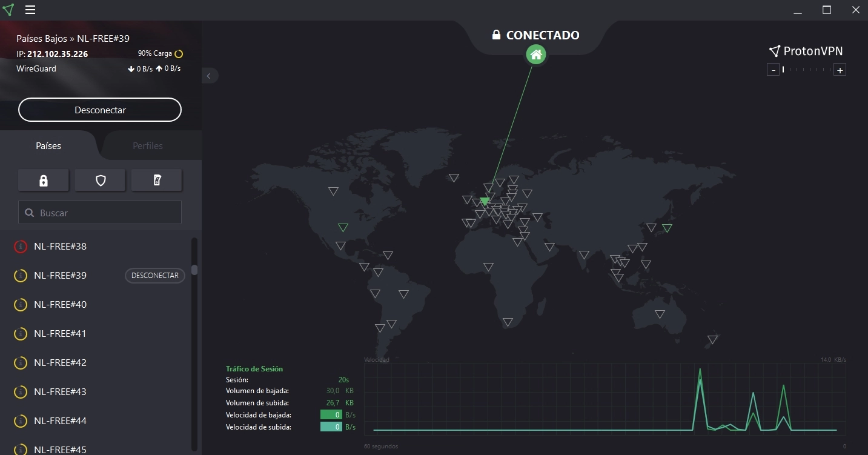
Task: Expand the NL-FREE#41 server row
Action: (x=59, y=333)
